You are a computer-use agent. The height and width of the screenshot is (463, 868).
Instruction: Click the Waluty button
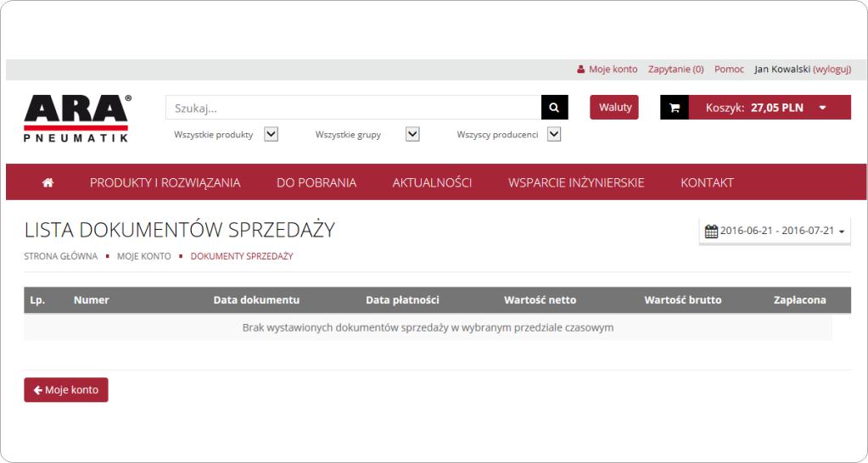[613, 107]
